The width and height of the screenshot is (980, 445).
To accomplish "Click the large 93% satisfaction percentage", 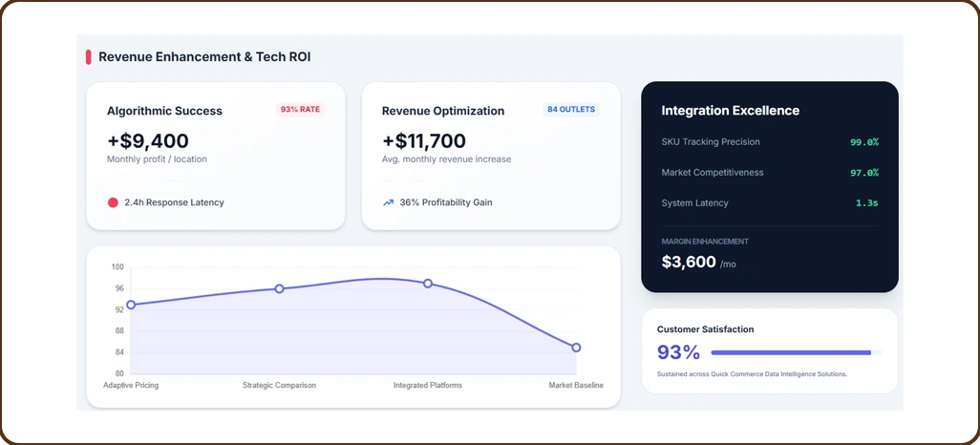I will pos(678,352).
